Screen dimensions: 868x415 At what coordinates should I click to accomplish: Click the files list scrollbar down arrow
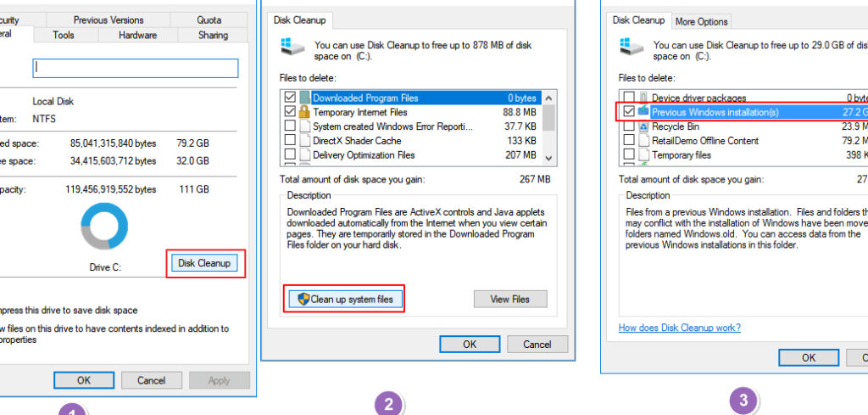point(548,157)
